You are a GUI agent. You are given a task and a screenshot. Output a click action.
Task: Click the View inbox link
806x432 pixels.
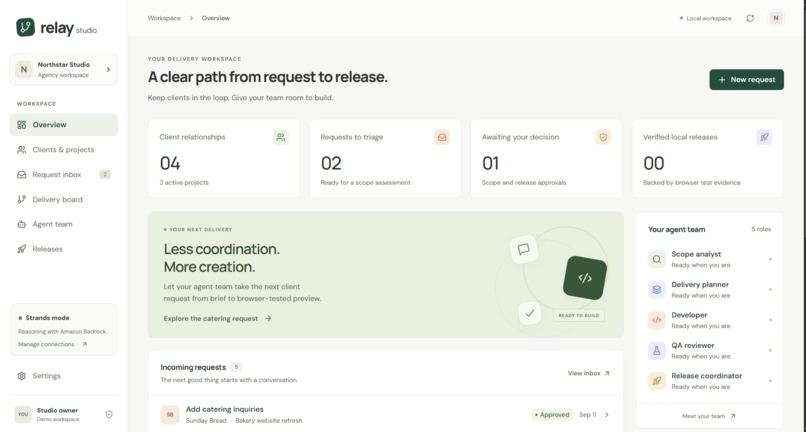tap(589, 373)
